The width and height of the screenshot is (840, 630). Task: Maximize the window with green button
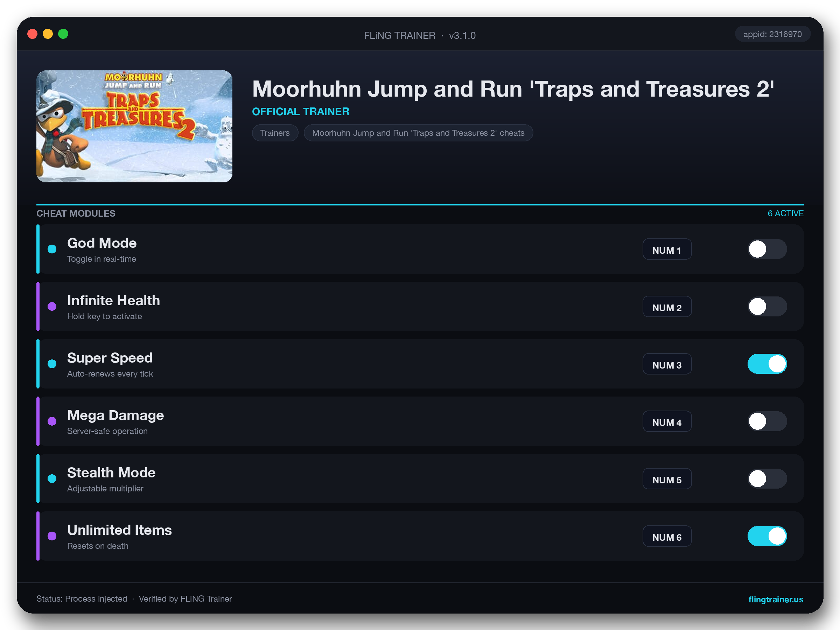63,34
